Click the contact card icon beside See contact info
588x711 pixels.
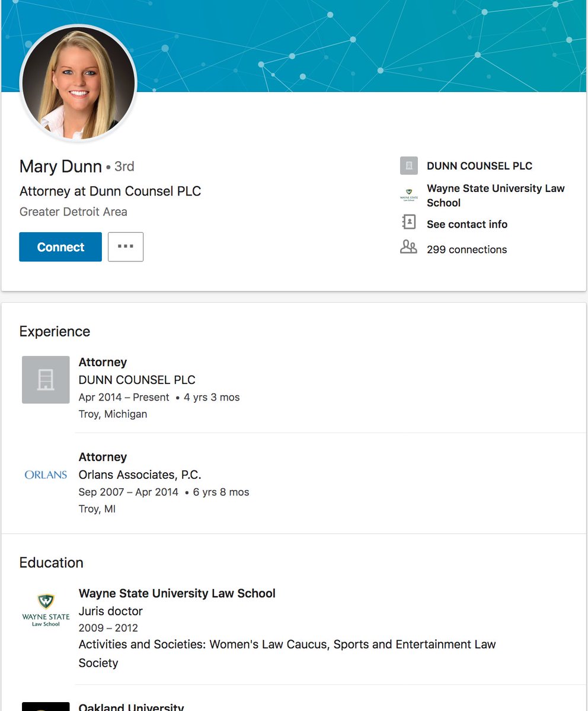(x=408, y=223)
